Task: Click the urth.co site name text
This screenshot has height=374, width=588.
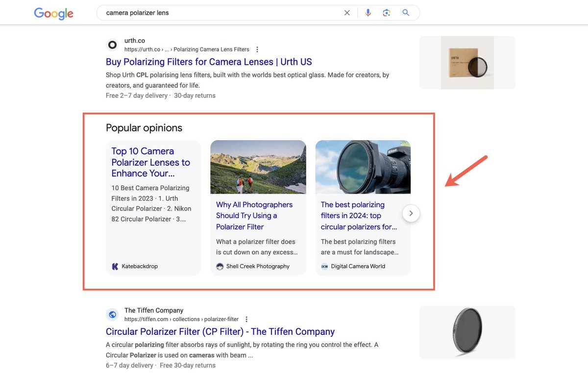Action: 135,41
